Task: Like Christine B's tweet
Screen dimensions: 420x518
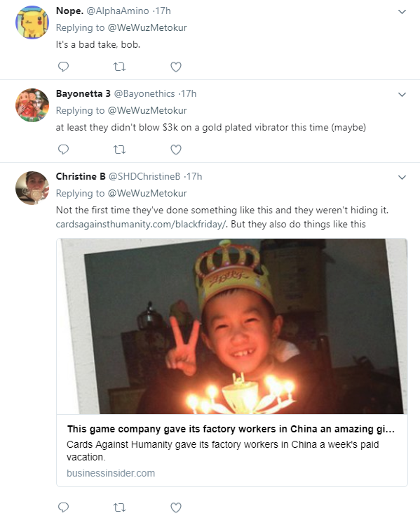Action: [176, 507]
